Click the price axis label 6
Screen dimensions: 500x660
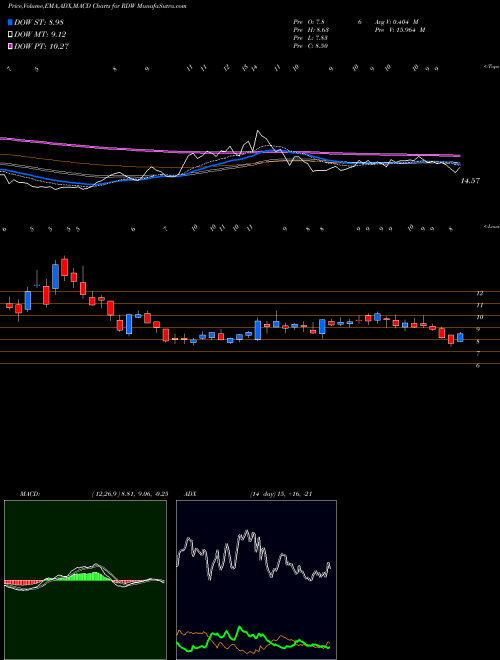[x=478, y=366]
